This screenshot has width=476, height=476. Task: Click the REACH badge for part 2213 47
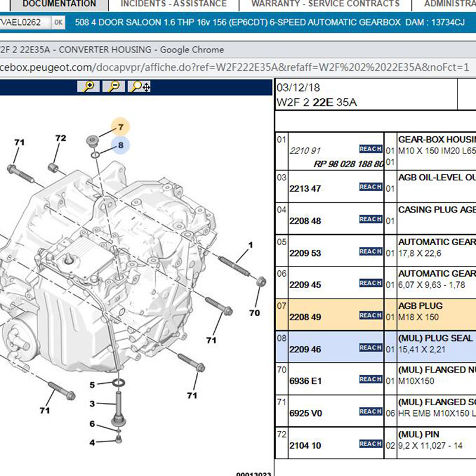(370, 187)
